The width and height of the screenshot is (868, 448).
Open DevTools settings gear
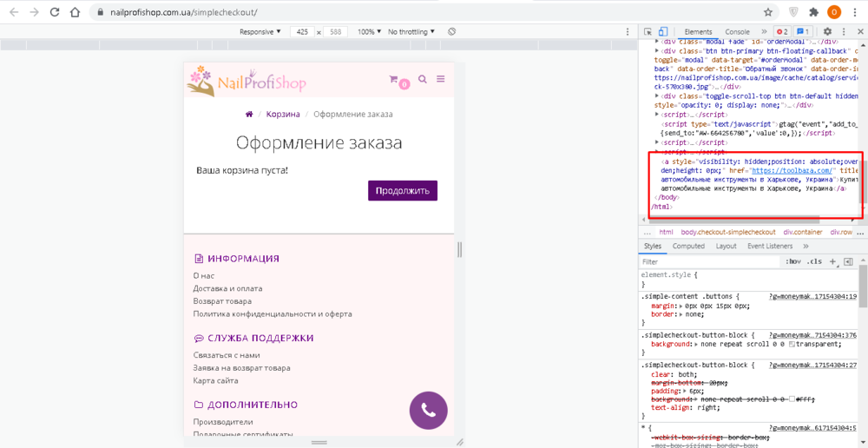(x=827, y=32)
